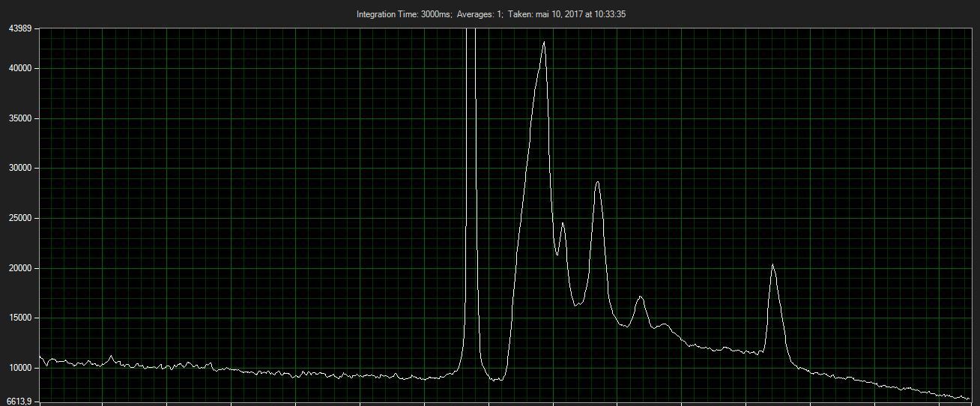980x406 pixels.
Task: Click the isolated peak reaching about 20000
Action: (x=772, y=265)
